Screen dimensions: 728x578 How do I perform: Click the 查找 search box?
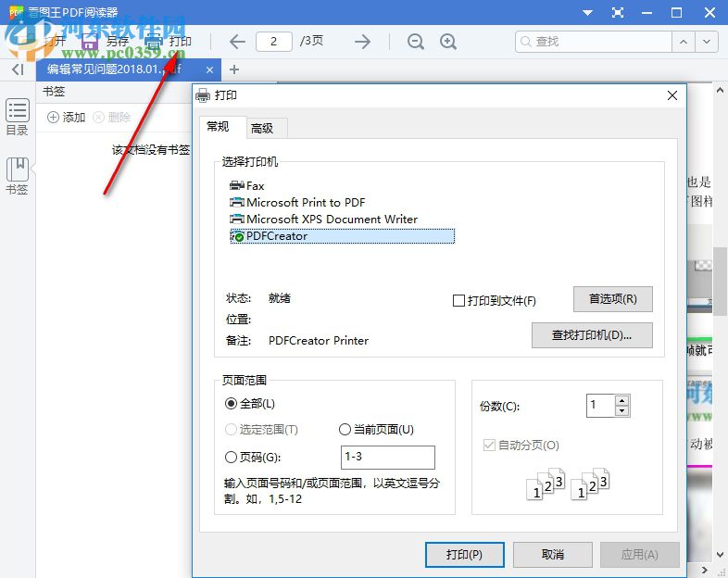tap(594, 42)
